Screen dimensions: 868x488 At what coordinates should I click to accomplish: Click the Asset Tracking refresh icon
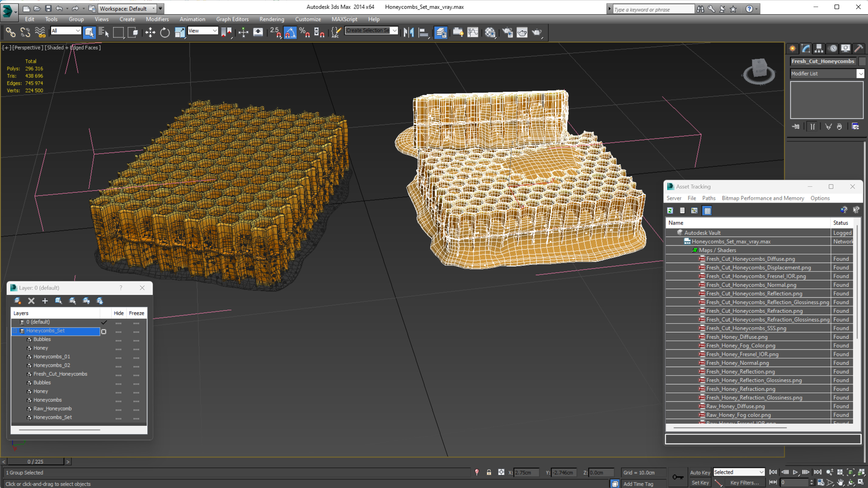tap(669, 210)
